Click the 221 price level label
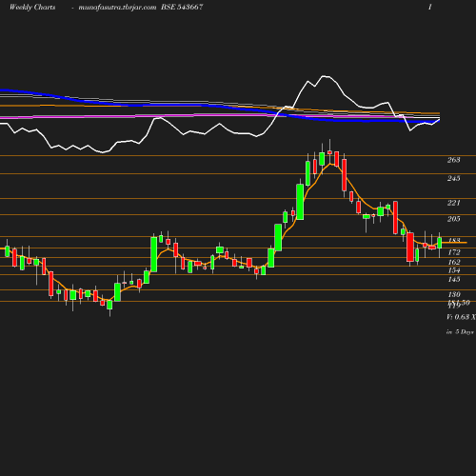The image size is (476, 476). pyautogui.click(x=453, y=203)
